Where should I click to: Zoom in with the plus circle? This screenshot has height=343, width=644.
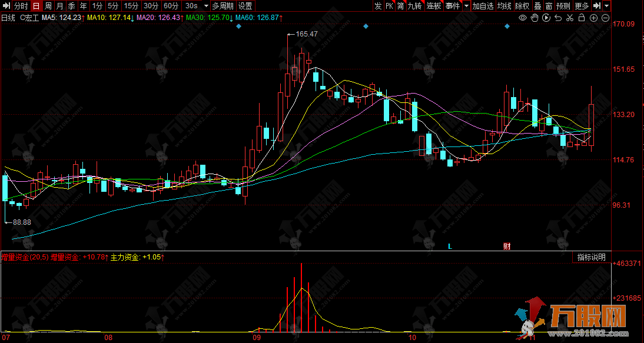[593, 18]
